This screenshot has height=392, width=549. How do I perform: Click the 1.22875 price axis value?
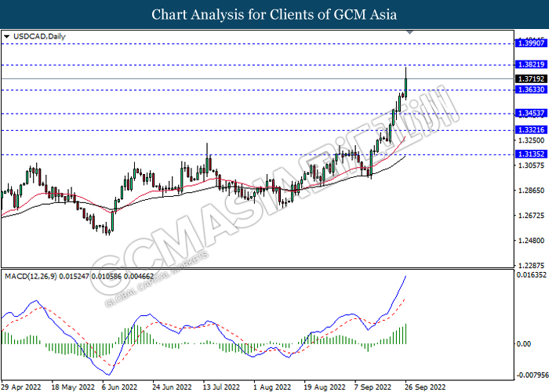(531, 265)
